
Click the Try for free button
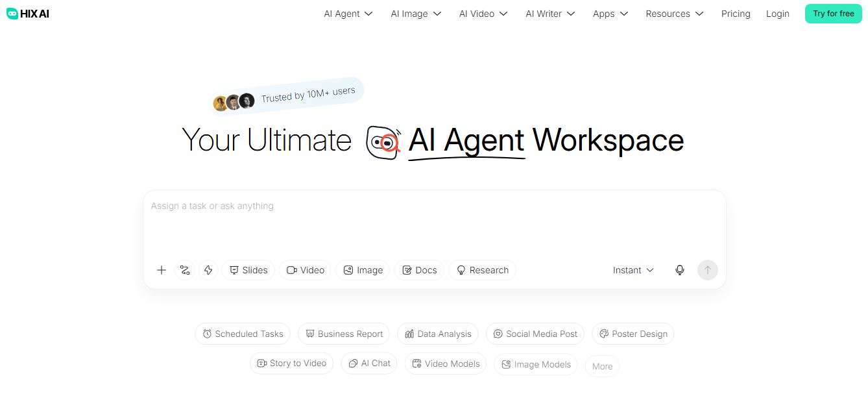(x=834, y=14)
